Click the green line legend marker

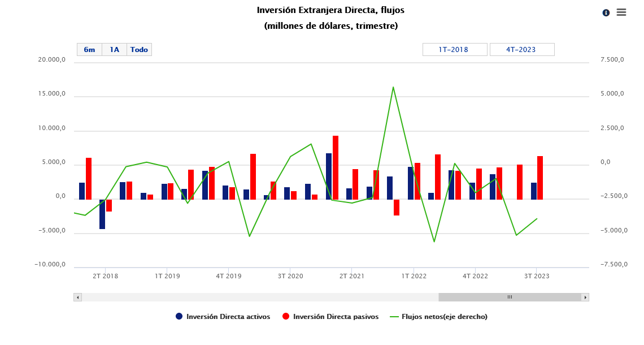click(x=394, y=317)
